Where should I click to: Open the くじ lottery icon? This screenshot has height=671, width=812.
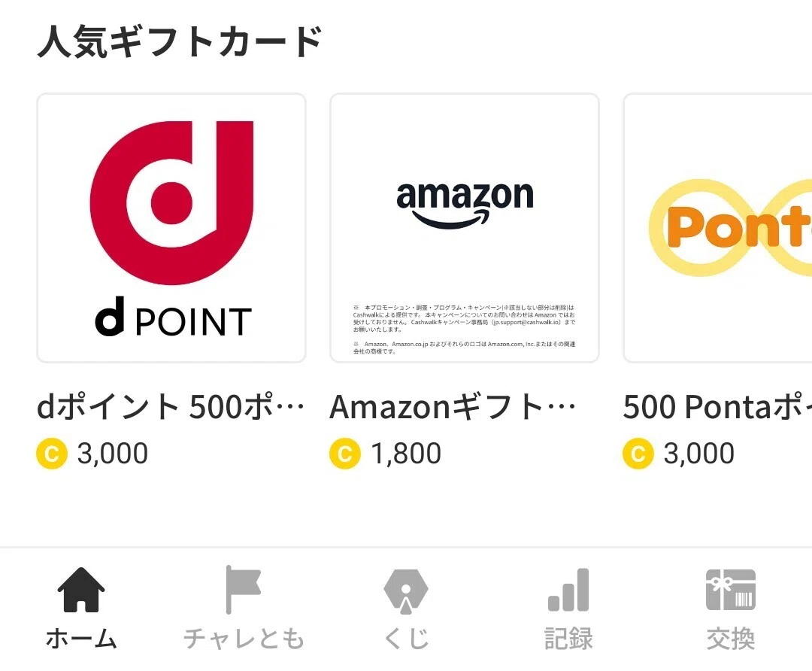(406, 591)
